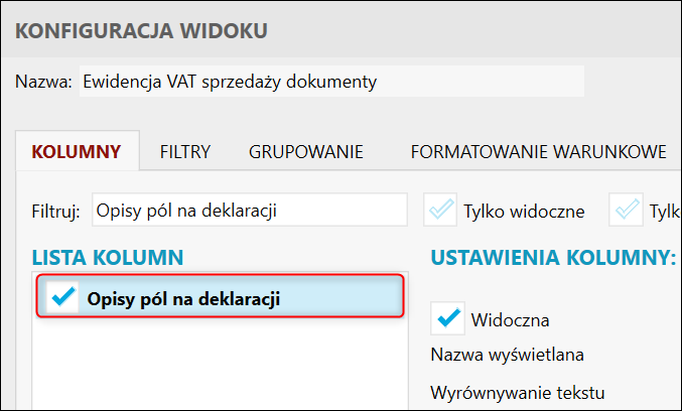Click the KOLUMNY tab
Screen dimensions: 682x411
tap(77, 152)
